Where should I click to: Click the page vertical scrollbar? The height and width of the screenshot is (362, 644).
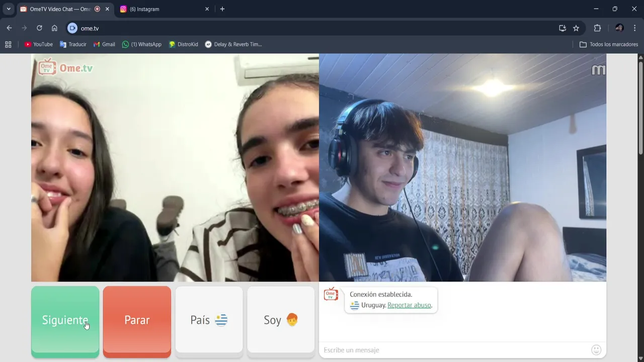pos(640,108)
